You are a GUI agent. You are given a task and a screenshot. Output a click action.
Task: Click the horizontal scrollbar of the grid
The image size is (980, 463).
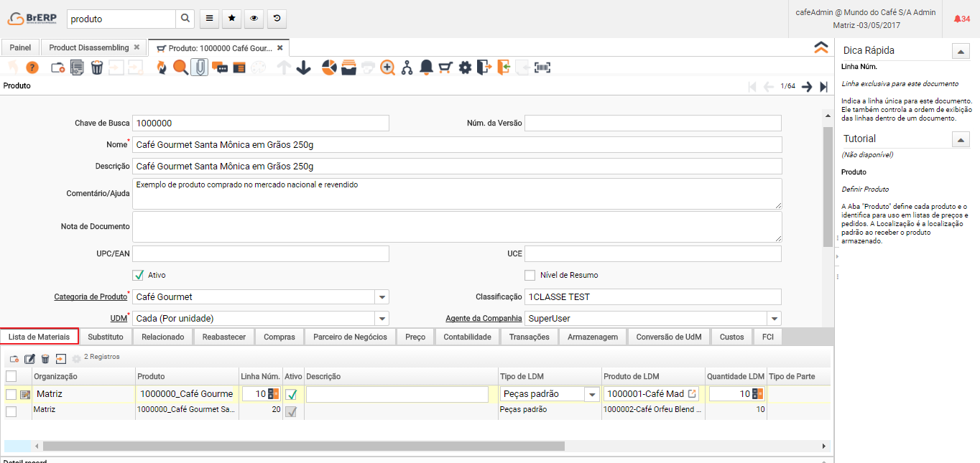[x=302, y=446]
